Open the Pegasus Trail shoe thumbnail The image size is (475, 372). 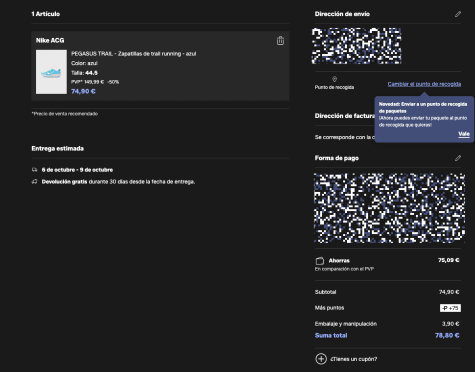point(51,72)
